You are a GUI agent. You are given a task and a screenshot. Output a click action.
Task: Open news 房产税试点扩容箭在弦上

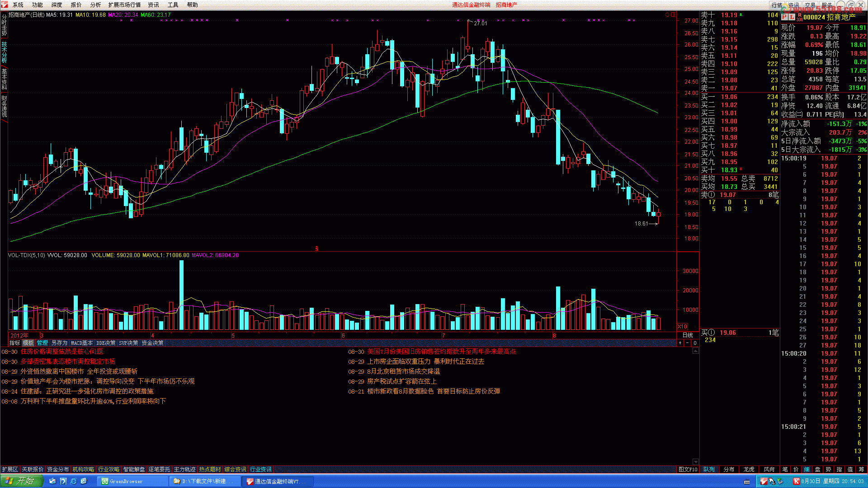402,381
